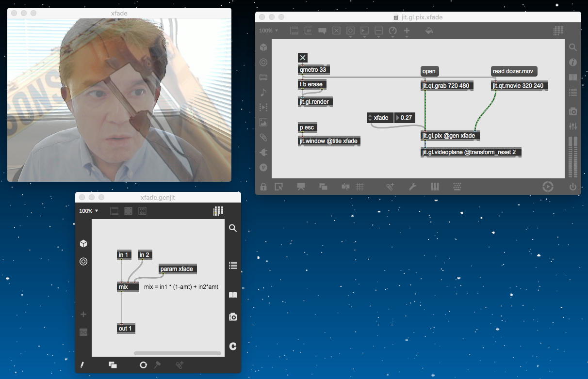588x379 pixels.
Task: Open the camera snapshot icon in xfade.genjit sidebar
Action: [233, 317]
